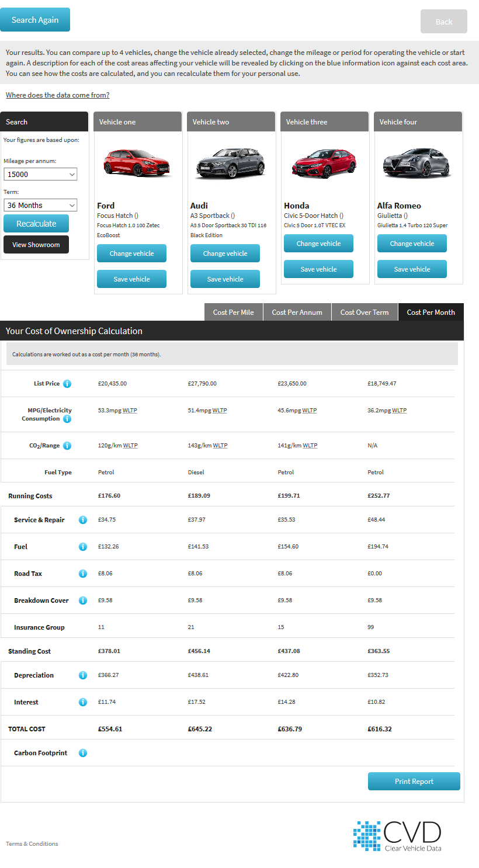This screenshot has height=868, width=479.
Task: Follow the WLTP link beside 53.3mpg
Action: 130,411
